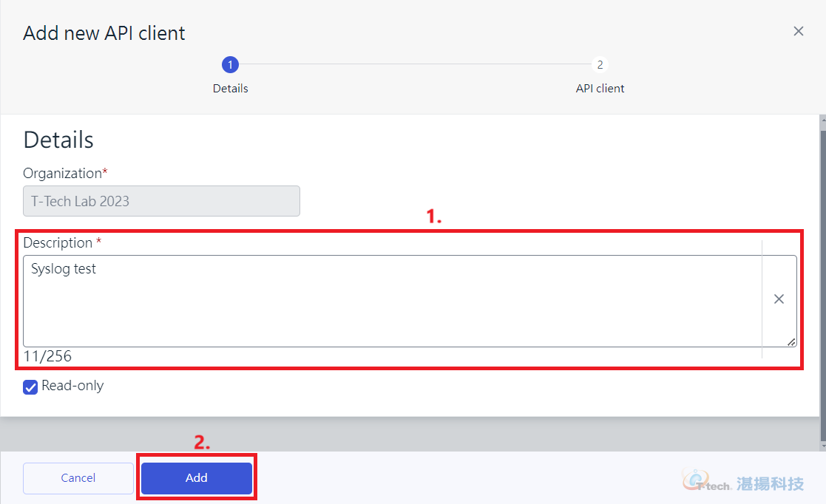Close the Add new API client dialog
The width and height of the screenshot is (826, 504).
pyautogui.click(x=798, y=32)
